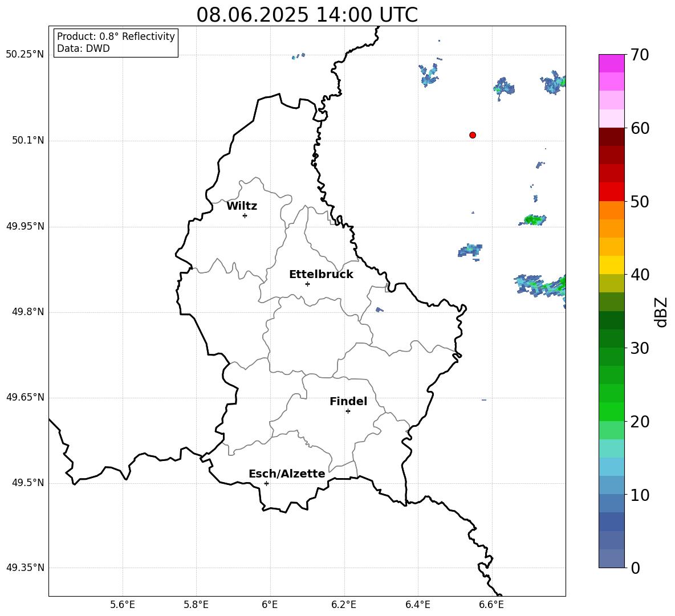Viewport: 675px width, 616px height.
Task: Click the 6.6°E longitude label
Action: [x=491, y=605]
